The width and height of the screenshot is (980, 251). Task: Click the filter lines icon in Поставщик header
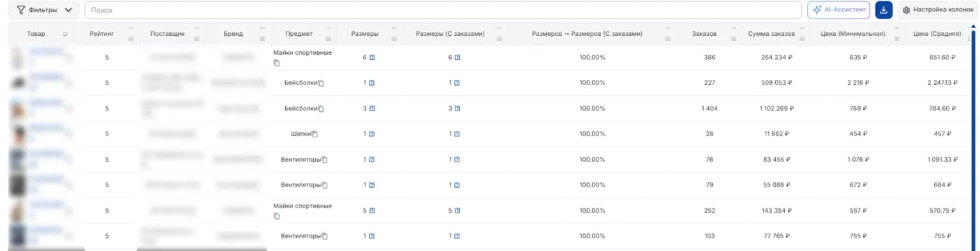click(x=197, y=39)
